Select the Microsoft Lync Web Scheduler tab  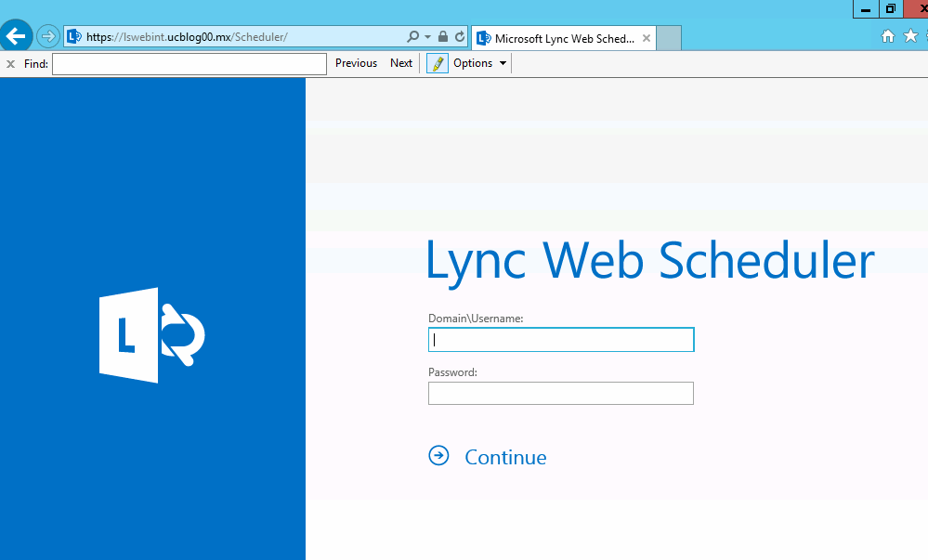click(x=555, y=39)
